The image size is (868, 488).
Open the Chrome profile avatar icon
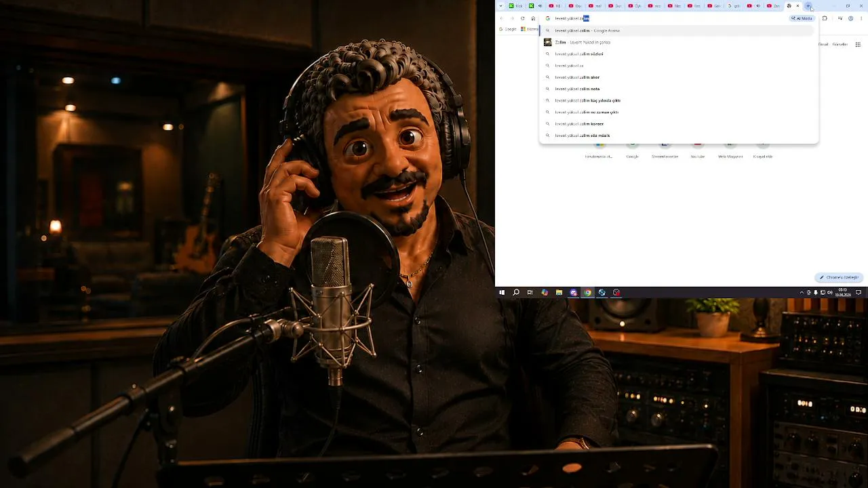click(850, 18)
